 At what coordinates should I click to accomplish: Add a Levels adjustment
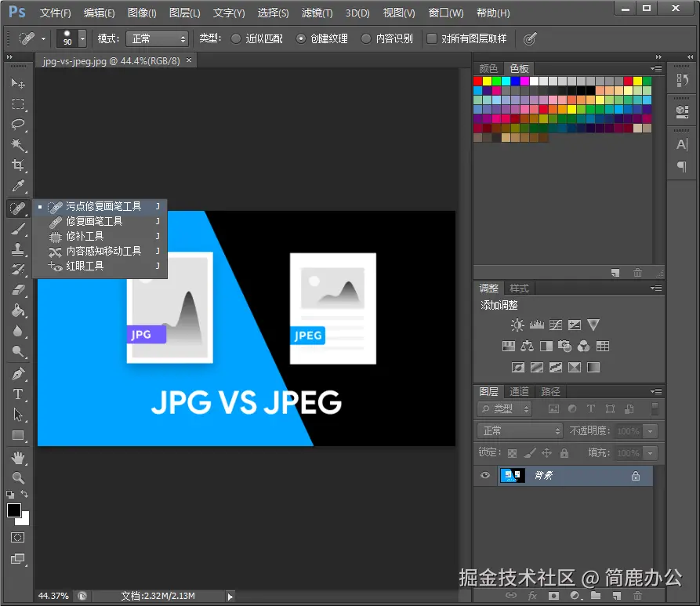coord(537,325)
